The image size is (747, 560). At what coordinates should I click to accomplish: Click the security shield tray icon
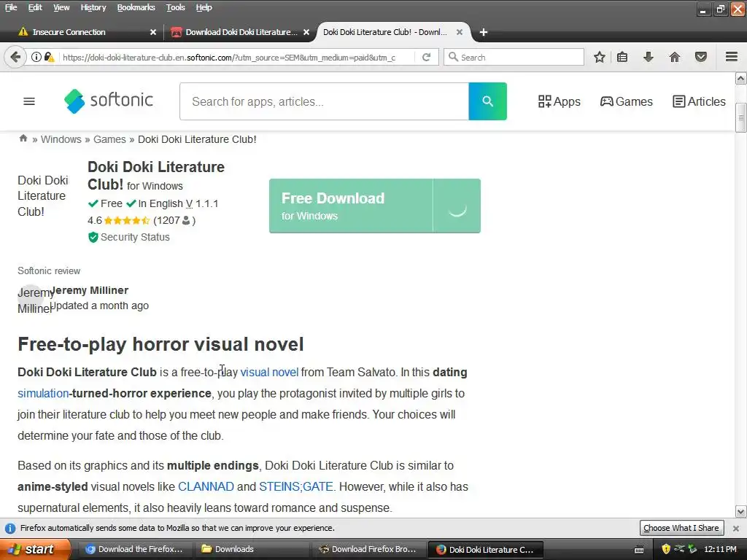click(666, 549)
